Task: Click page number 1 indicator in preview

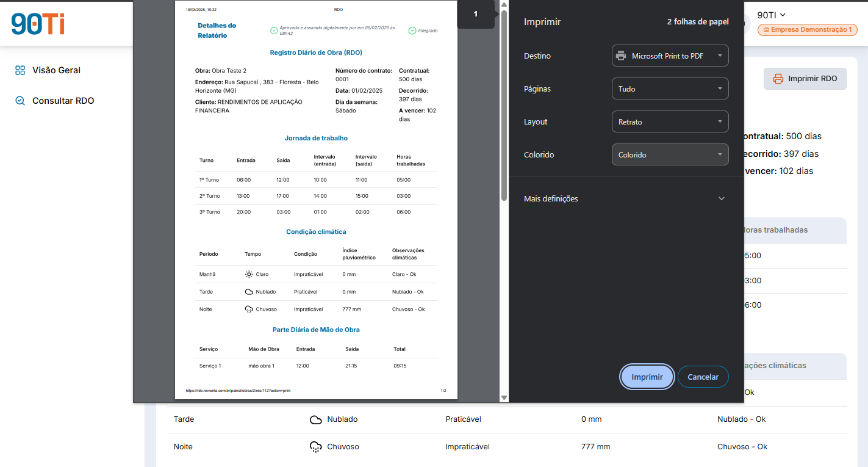Action: coord(476,14)
